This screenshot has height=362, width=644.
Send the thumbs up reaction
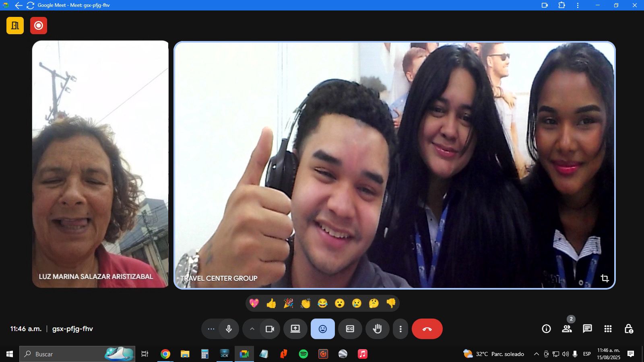(x=271, y=303)
